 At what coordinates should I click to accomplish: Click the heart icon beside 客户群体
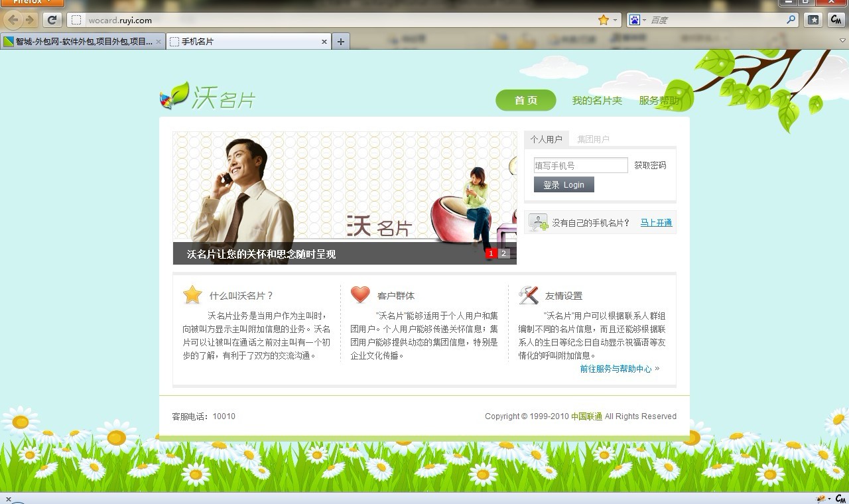pos(360,294)
